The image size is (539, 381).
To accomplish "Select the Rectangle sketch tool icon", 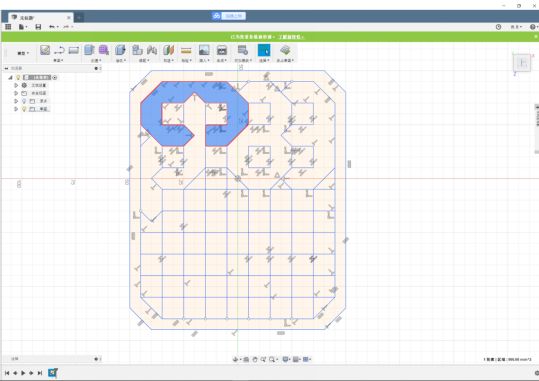I will click(x=74, y=50).
